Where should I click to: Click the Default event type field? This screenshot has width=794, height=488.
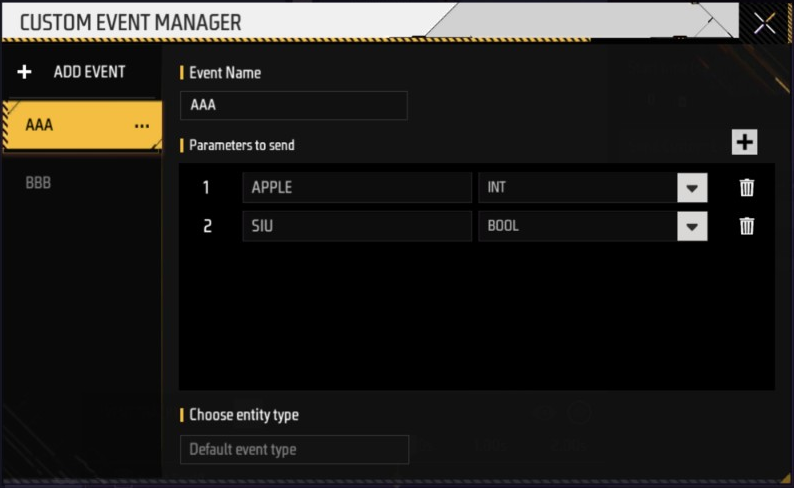[294, 449]
